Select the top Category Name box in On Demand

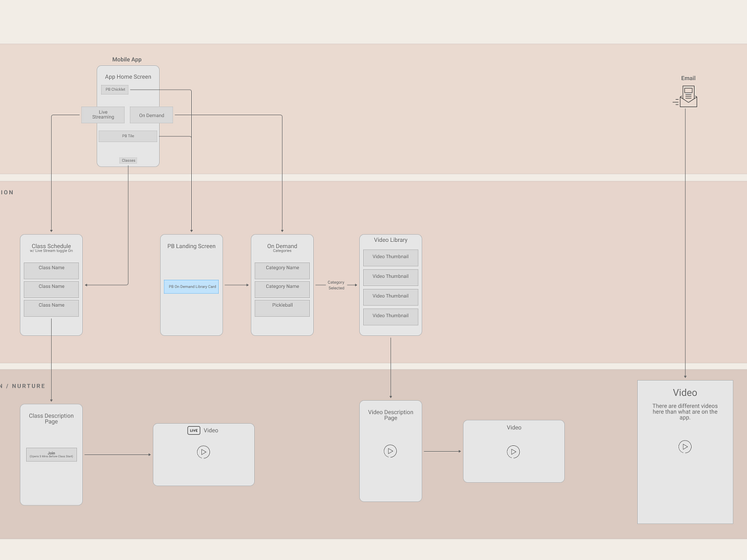[282, 271]
